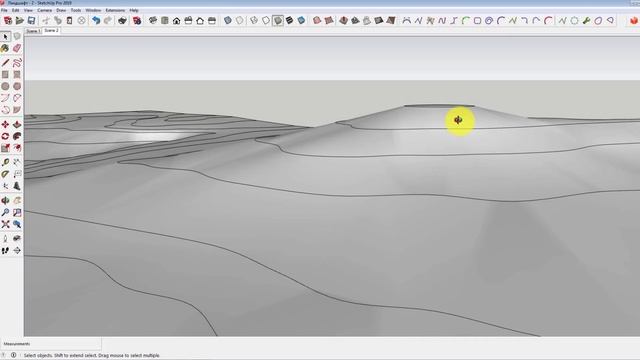This screenshot has width=640, height=360.
Task: Select Smoove sandbox tool
Action: 343,20
